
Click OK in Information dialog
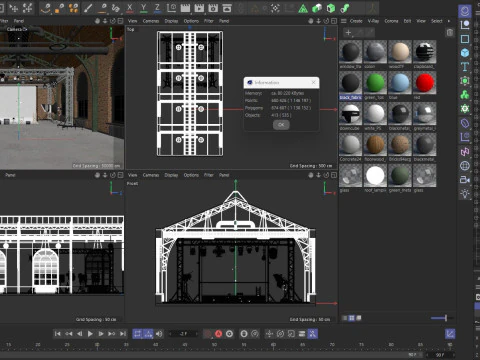281,125
